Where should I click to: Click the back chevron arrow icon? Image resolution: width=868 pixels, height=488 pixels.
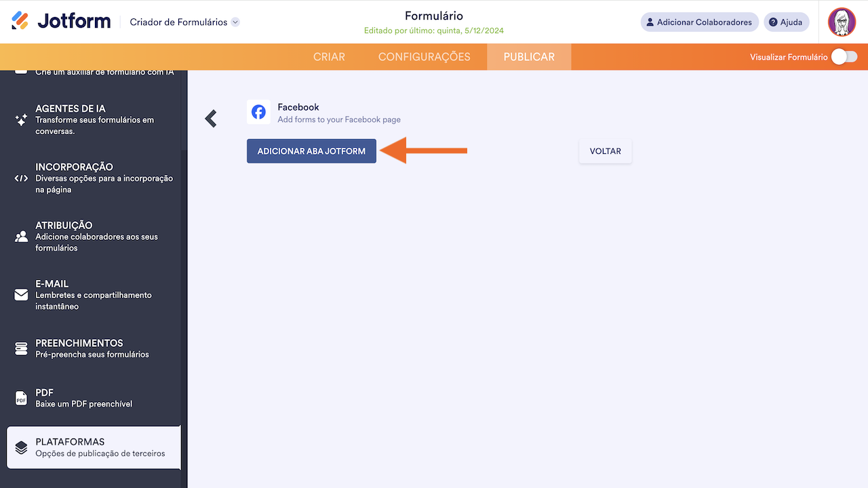point(211,119)
